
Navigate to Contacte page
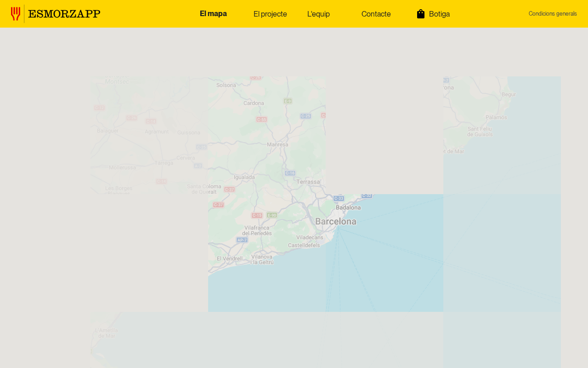[376, 14]
